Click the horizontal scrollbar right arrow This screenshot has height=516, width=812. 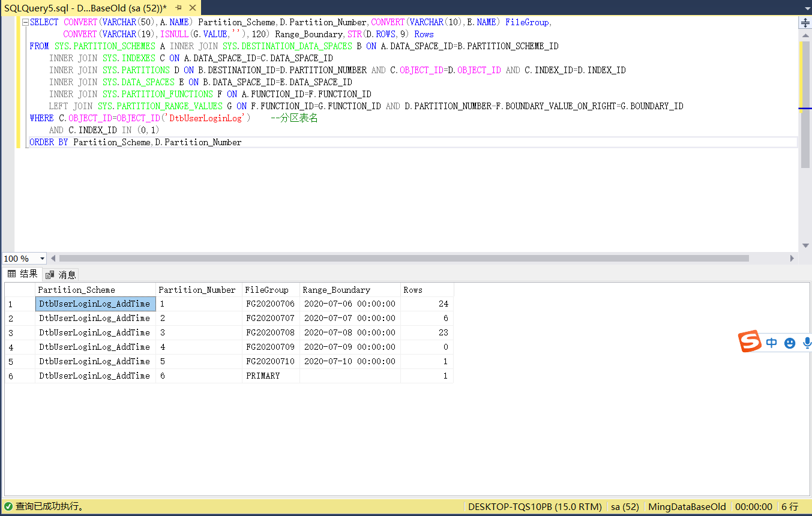tap(792, 259)
